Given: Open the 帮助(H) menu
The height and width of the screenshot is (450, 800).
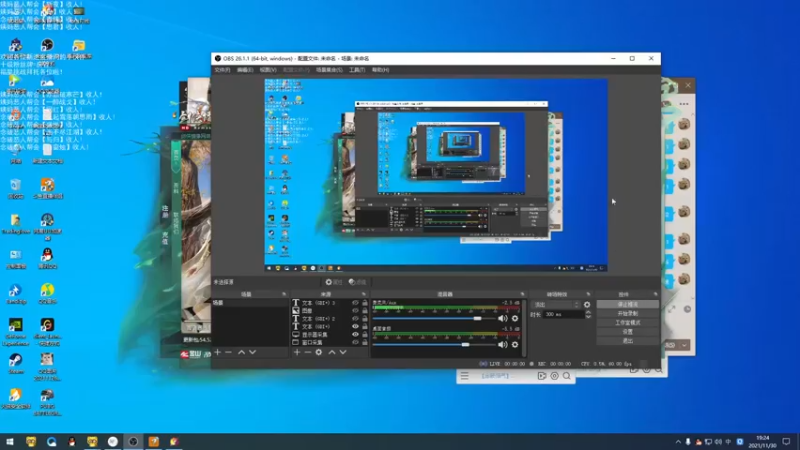Looking at the screenshot, I should [380, 70].
